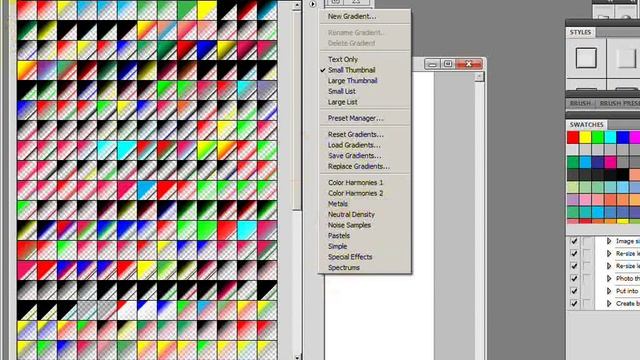Uncheck the 'Image si' action checkbox
The height and width of the screenshot is (360, 640).
[574, 241]
